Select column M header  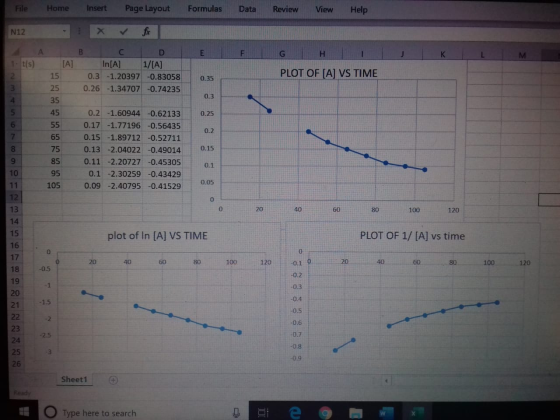point(522,55)
